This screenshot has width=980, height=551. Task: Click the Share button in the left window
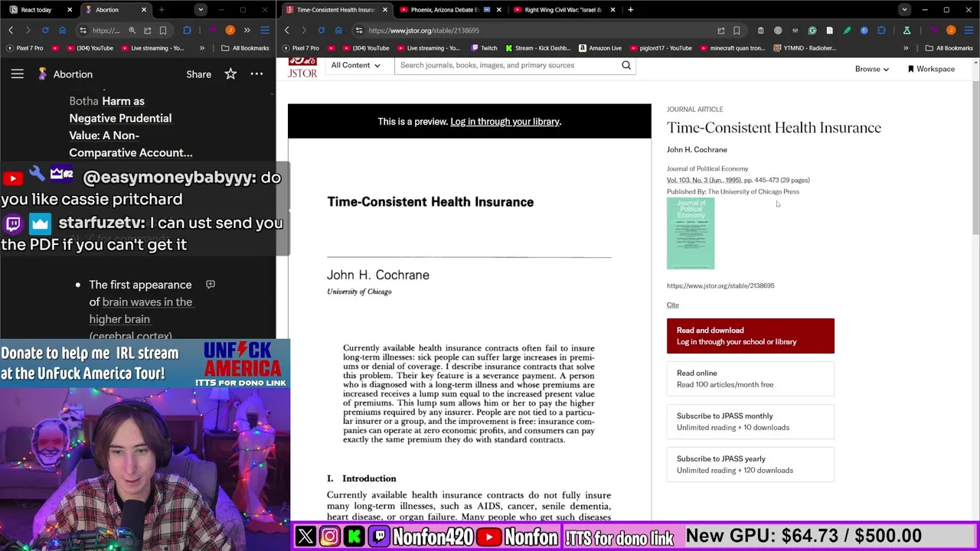[x=198, y=74]
